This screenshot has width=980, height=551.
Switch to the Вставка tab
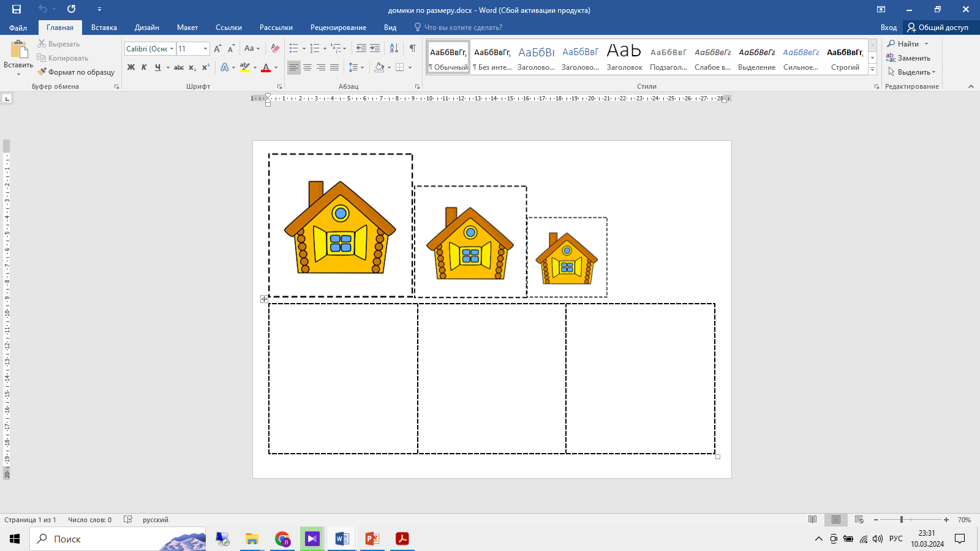pyautogui.click(x=104, y=28)
